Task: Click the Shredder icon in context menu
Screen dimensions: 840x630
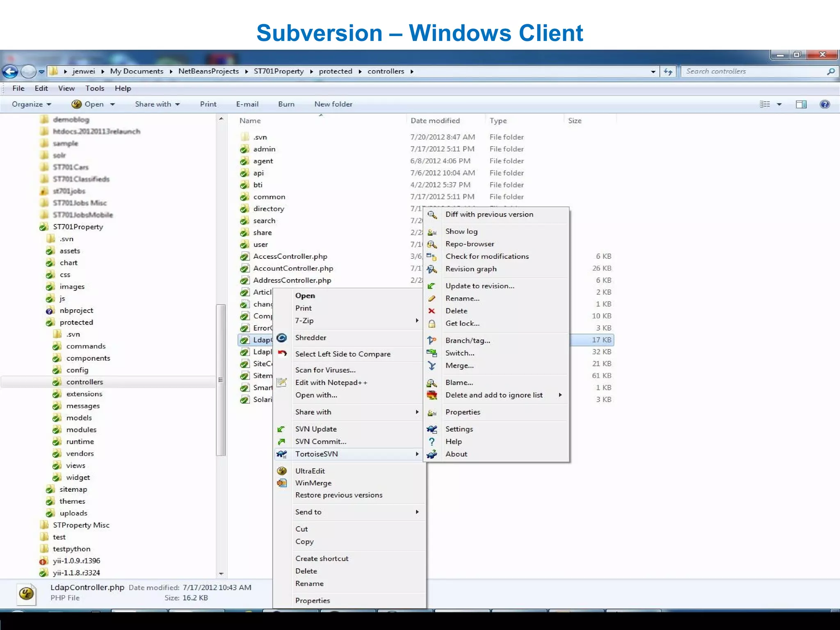Action: click(282, 338)
